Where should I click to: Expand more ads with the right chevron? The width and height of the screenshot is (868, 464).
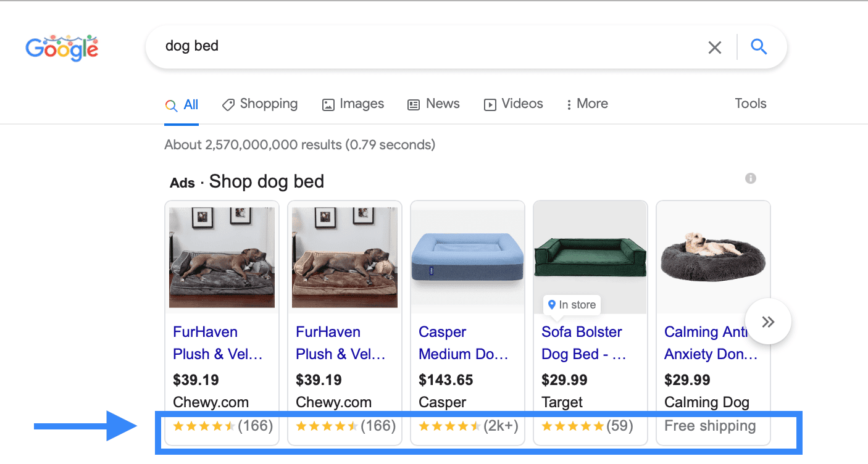click(767, 321)
